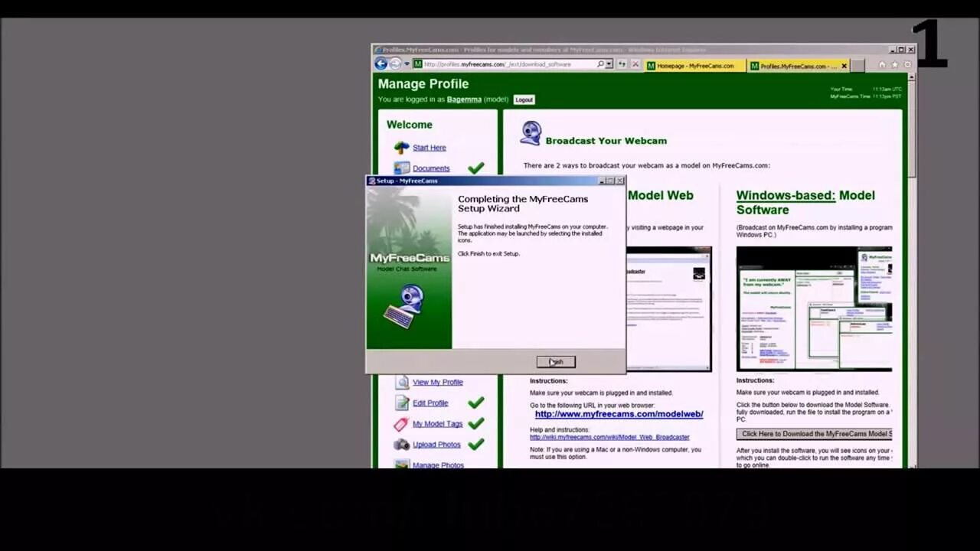Click the My Model Tags tag icon
Viewport: 980px width, 551px height.
402,423
